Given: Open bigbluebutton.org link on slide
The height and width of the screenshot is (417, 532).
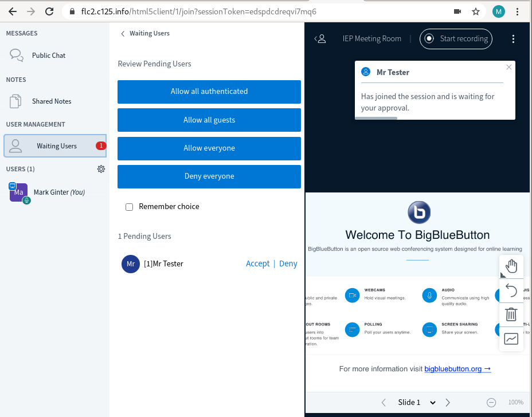Looking at the screenshot, I should 457,369.
